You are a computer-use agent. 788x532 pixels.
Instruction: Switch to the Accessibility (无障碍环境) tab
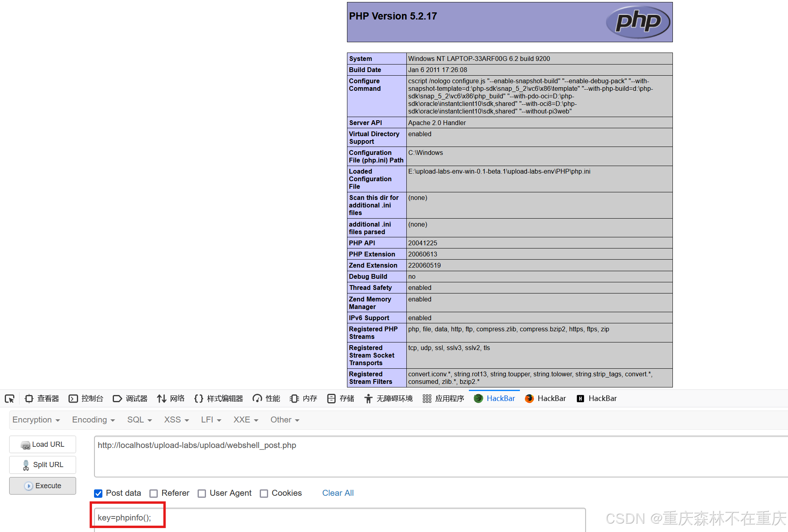388,399
